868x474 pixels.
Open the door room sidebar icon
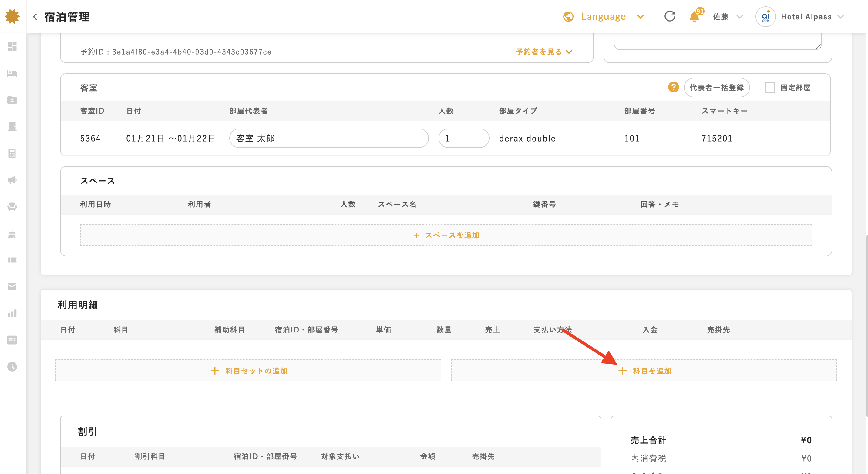(12, 127)
